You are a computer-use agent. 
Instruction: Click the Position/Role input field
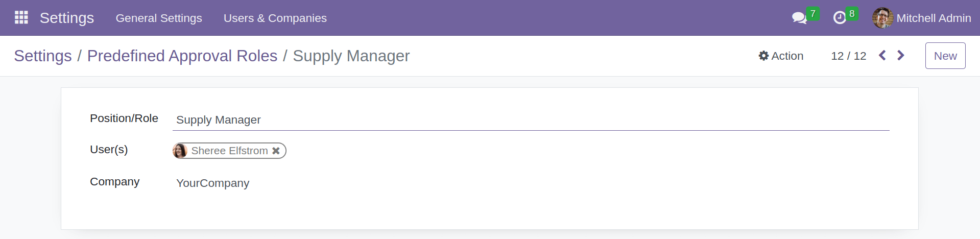pos(531,120)
